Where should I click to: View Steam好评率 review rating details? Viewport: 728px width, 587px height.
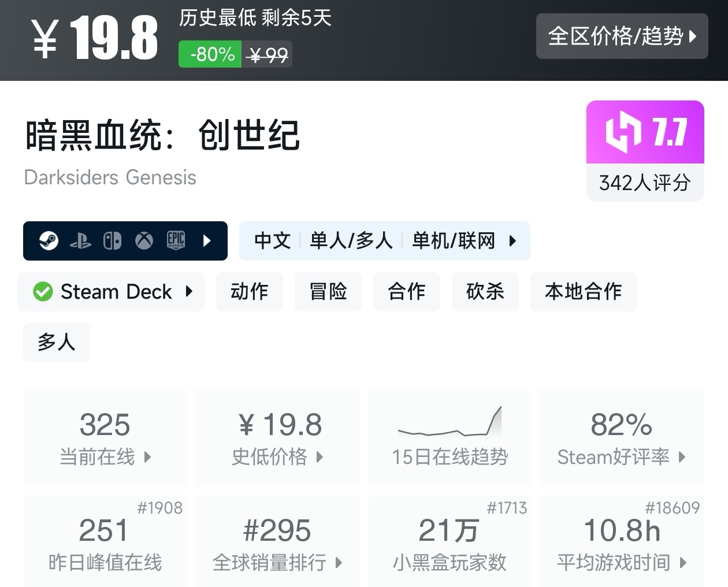point(621,438)
